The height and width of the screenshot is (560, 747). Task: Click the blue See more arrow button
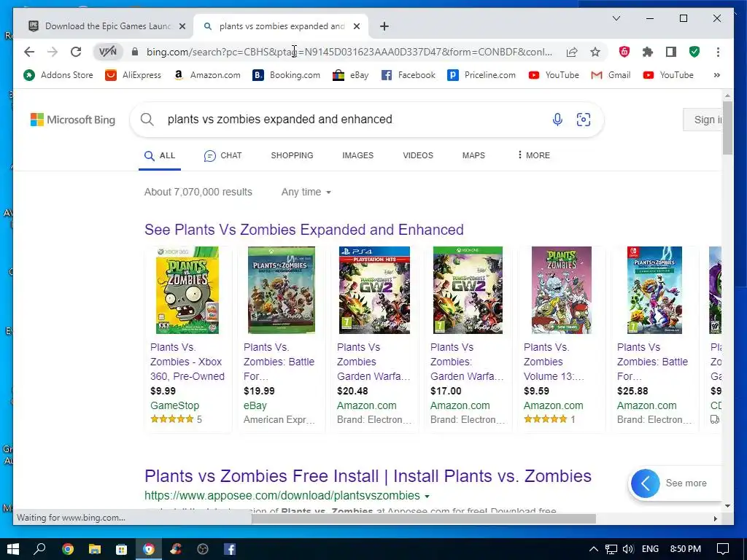[x=646, y=483]
